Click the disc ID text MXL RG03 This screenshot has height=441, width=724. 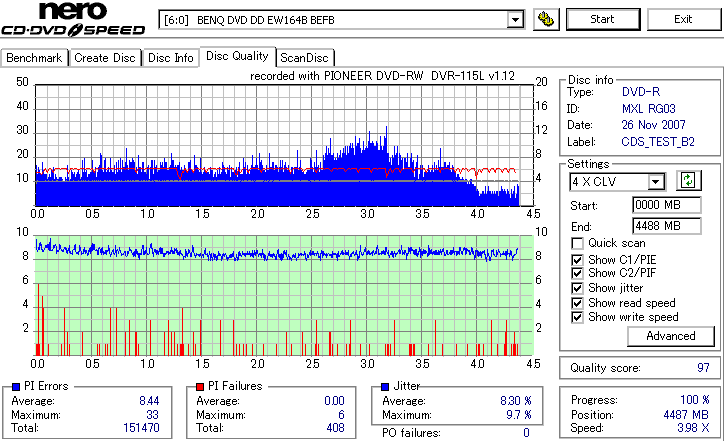(x=649, y=109)
